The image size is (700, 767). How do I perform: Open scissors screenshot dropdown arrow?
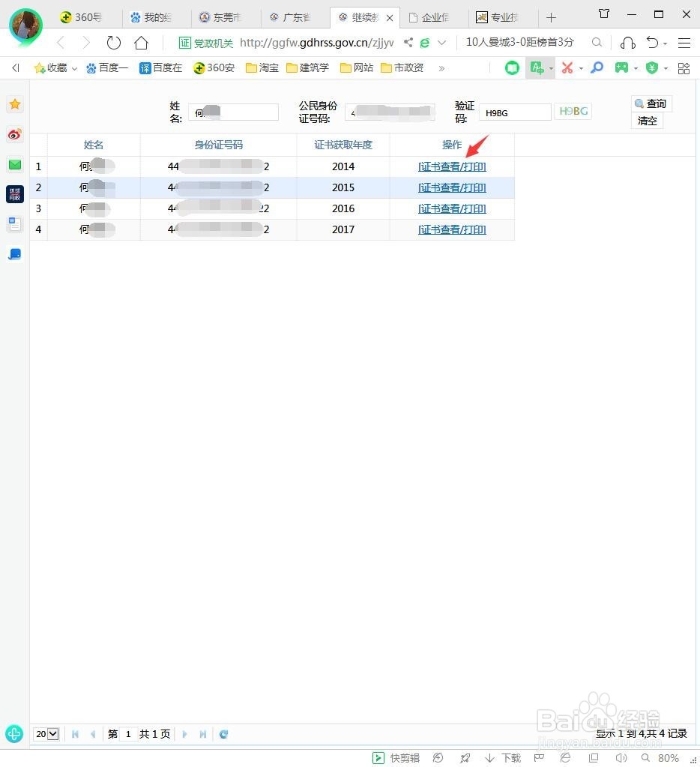click(x=582, y=68)
